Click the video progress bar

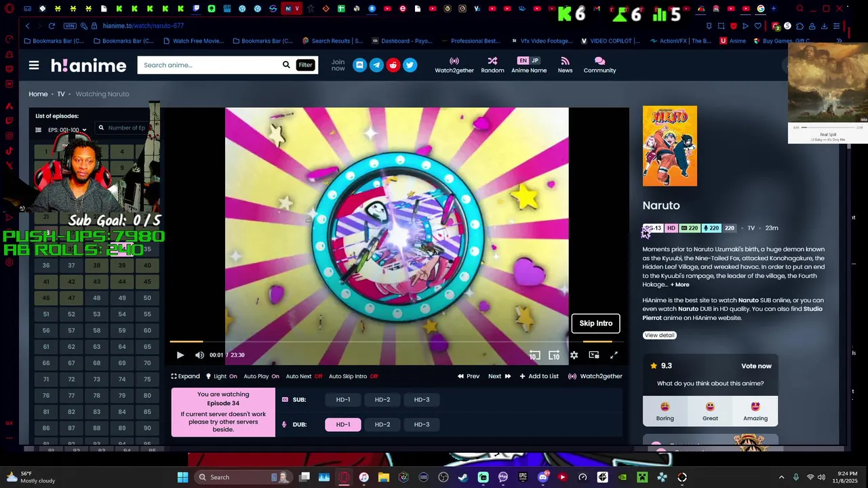[396, 342]
